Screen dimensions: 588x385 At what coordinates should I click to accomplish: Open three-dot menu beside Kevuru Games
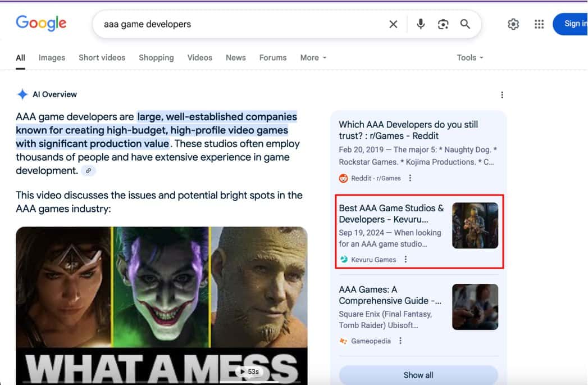point(405,259)
